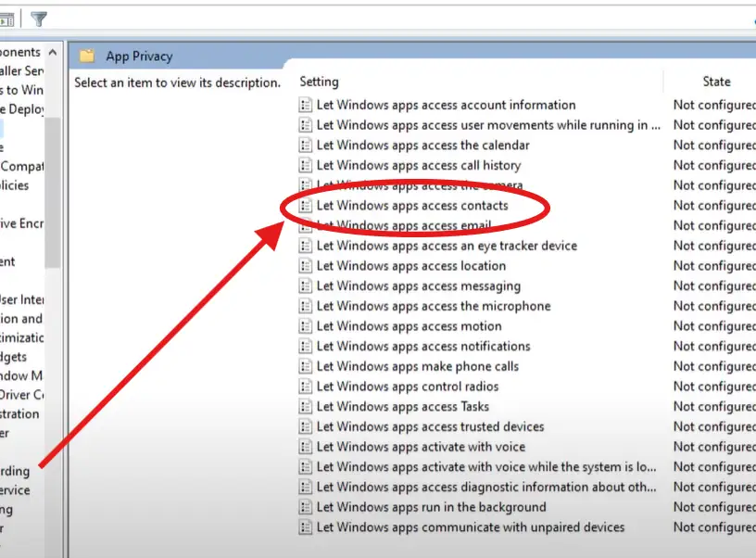This screenshot has width=756, height=558.
Task: Select 'activate with voice while the system is lo...'
Action: (486, 467)
